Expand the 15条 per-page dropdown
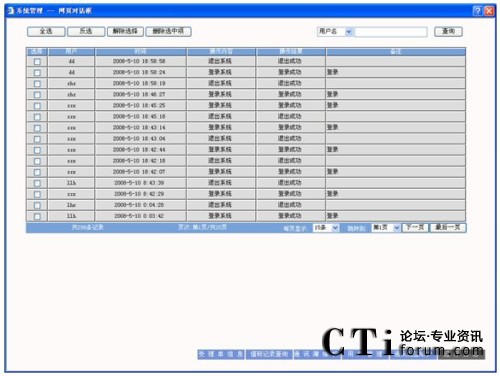 click(x=335, y=228)
